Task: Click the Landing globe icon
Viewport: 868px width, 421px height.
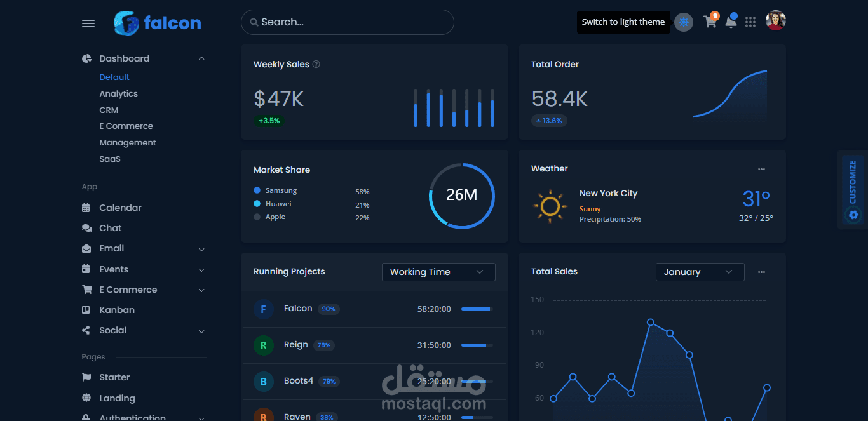Action: point(86,398)
